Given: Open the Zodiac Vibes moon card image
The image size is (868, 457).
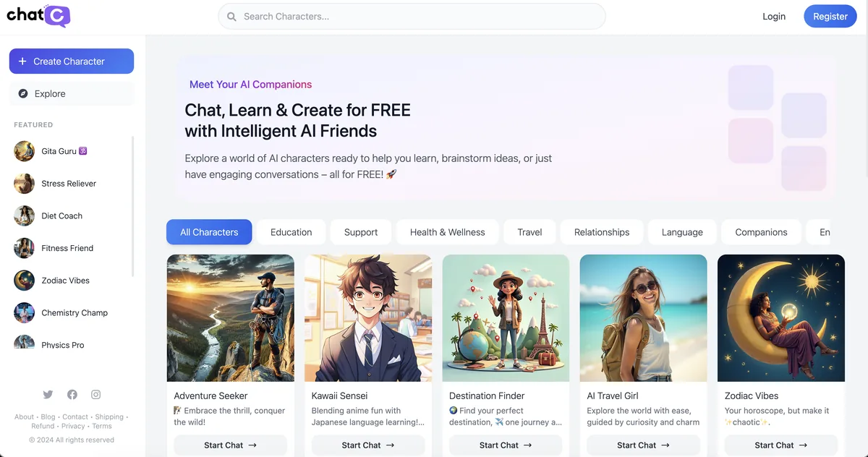Looking at the screenshot, I should [781, 318].
